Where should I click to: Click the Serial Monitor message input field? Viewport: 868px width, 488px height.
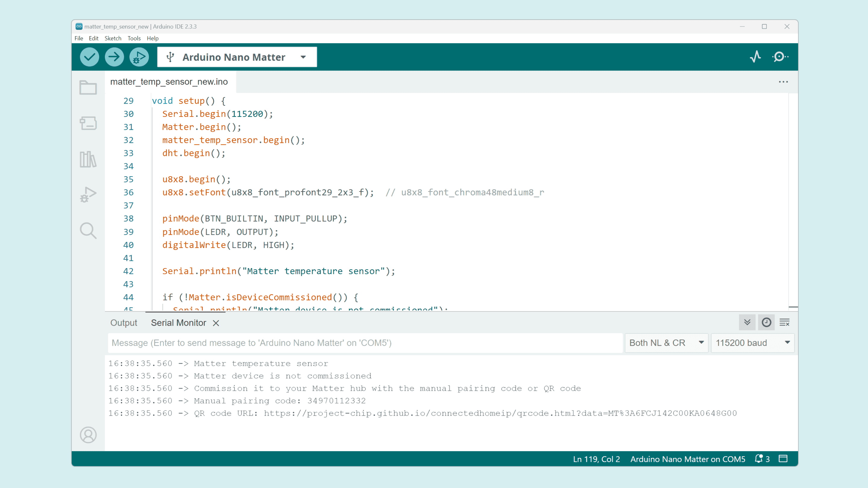coord(365,343)
